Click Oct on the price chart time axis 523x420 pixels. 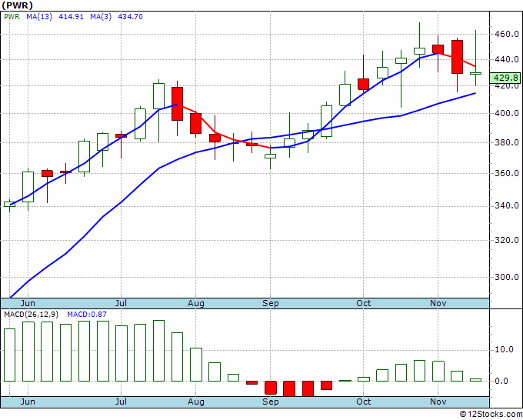coord(363,304)
